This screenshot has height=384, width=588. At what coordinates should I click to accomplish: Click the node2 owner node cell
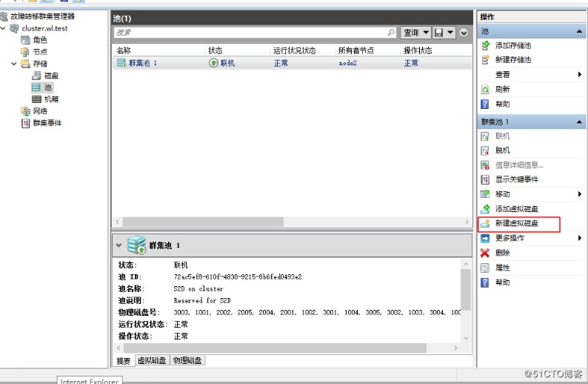point(347,63)
